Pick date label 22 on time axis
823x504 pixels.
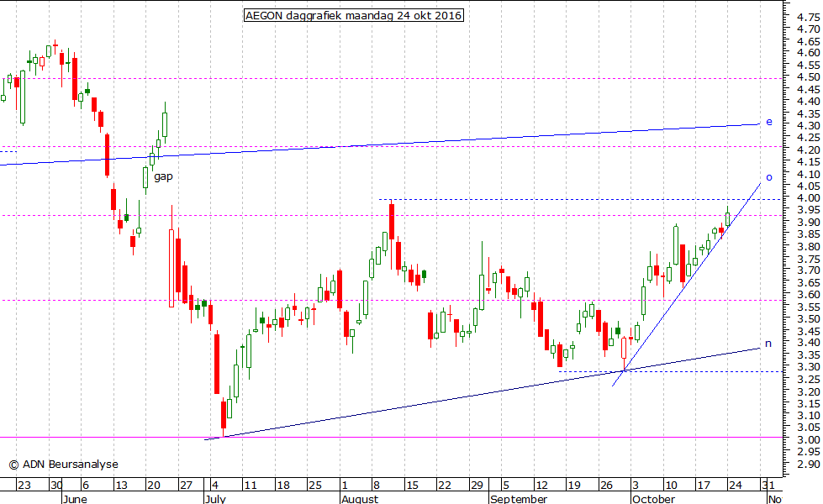pyautogui.click(x=445, y=486)
